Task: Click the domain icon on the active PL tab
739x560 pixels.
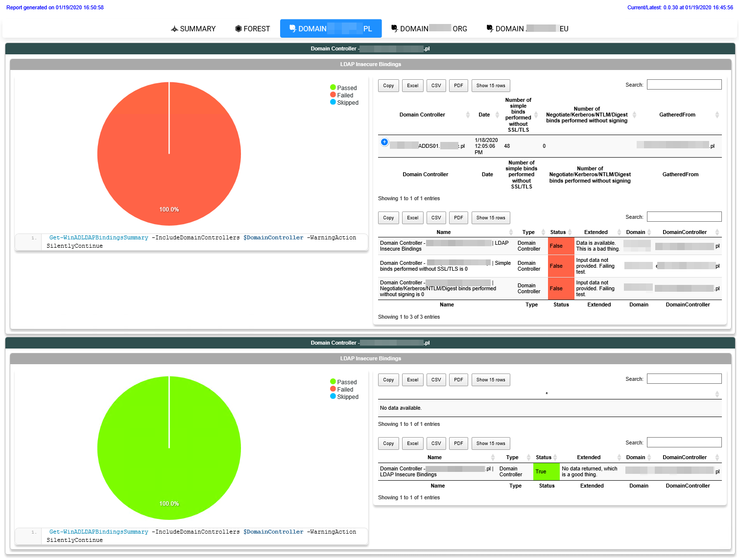Action: (293, 28)
